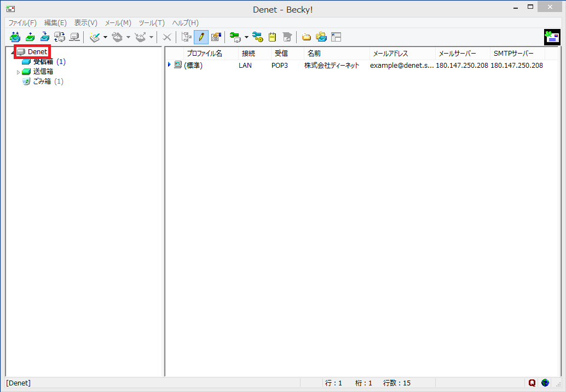Sort by 受信 column header
The image size is (566, 392).
tap(287, 54)
